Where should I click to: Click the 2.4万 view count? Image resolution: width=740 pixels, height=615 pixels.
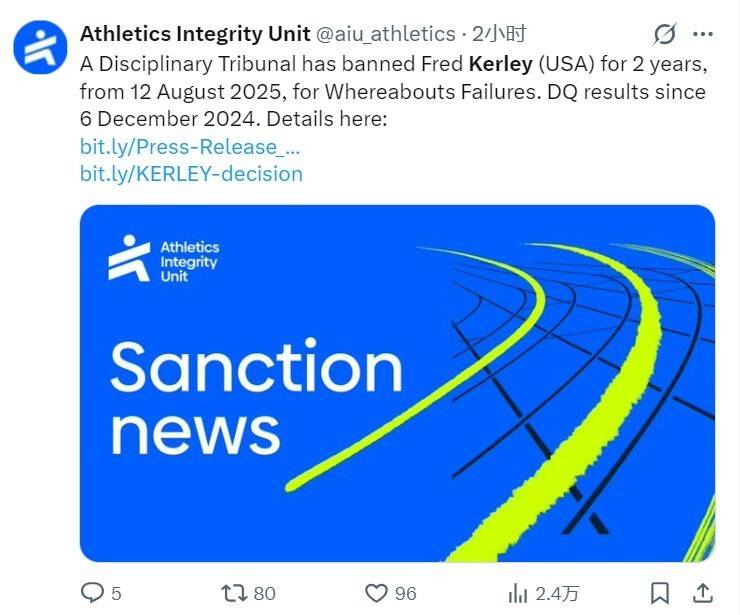pyautogui.click(x=557, y=594)
